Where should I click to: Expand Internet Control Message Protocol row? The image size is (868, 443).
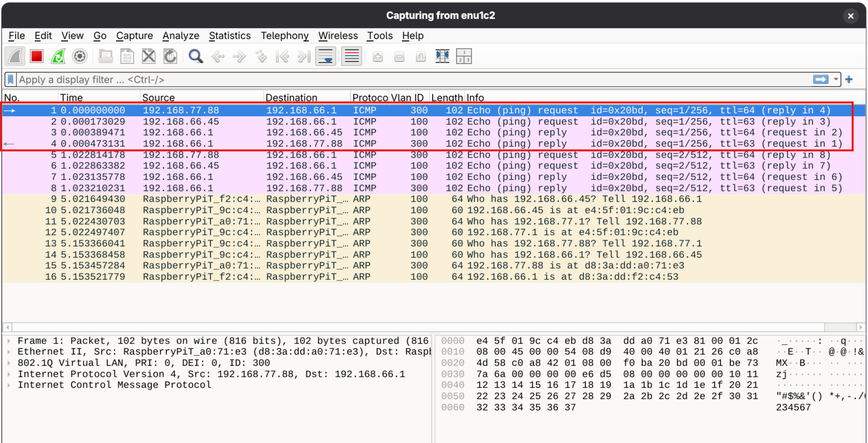9,385
